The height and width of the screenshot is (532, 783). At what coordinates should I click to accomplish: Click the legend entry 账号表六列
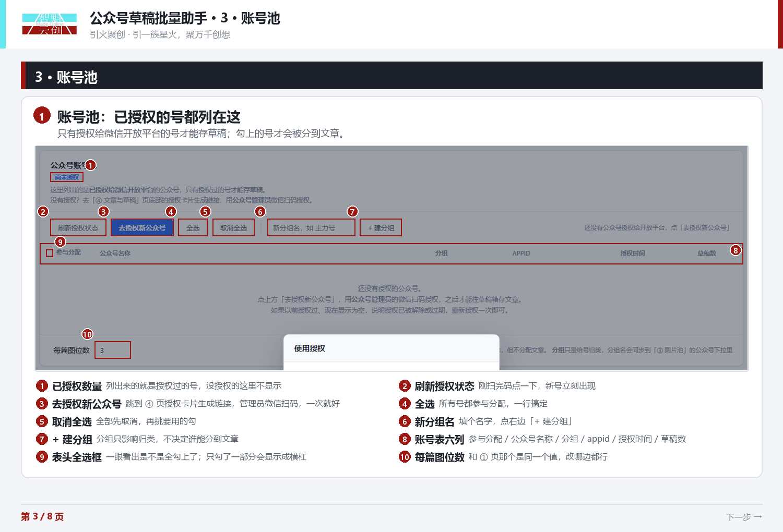pyautogui.click(x=440, y=439)
